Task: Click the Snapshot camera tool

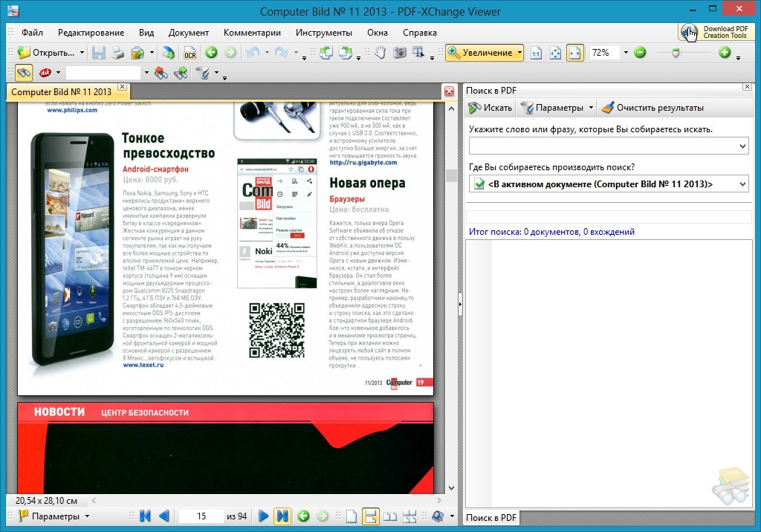Action: coord(400,53)
